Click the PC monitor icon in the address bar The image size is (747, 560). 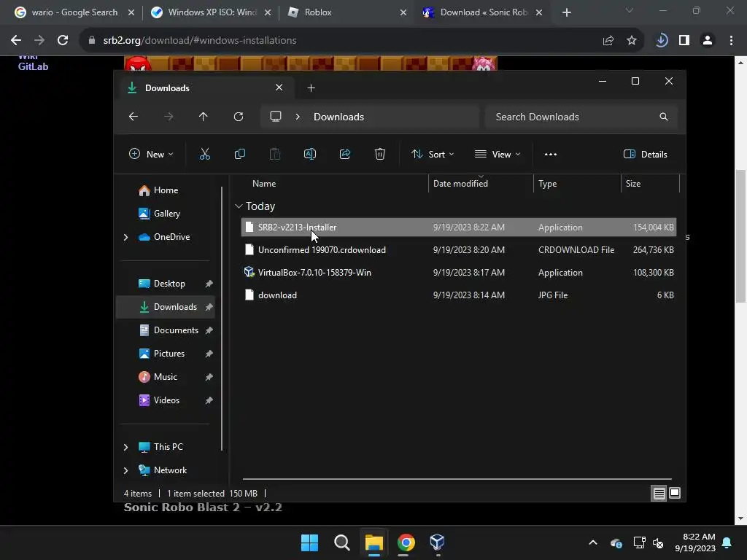pyautogui.click(x=275, y=117)
